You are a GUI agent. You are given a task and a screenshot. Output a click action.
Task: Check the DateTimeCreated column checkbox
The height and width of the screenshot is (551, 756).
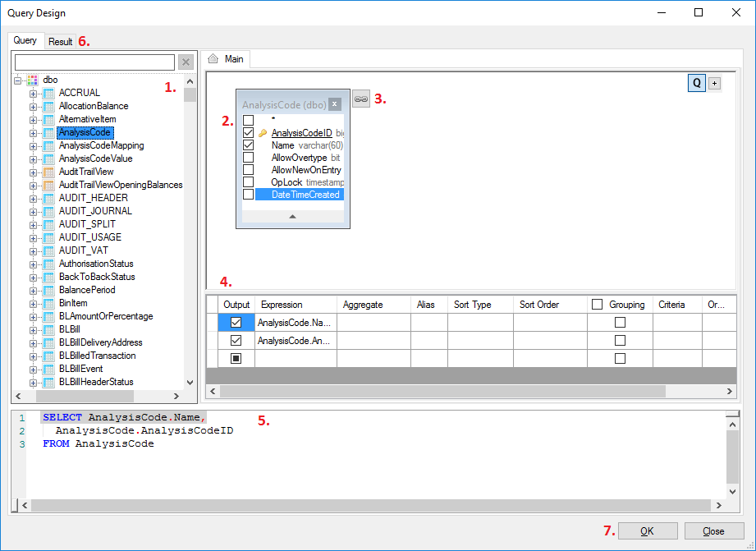[x=248, y=194]
